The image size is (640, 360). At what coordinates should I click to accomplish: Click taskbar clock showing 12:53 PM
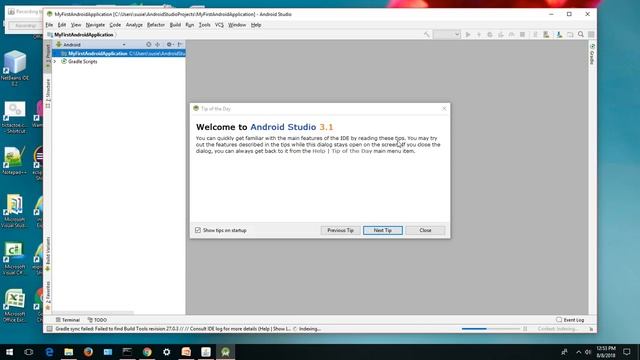pyautogui.click(x=606, y=352)
